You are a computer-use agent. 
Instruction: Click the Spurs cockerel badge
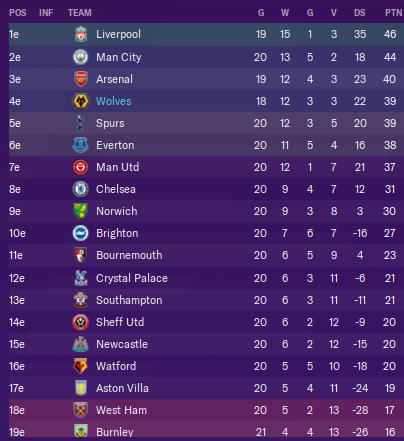pyautogui.click(x=80, y=123)
